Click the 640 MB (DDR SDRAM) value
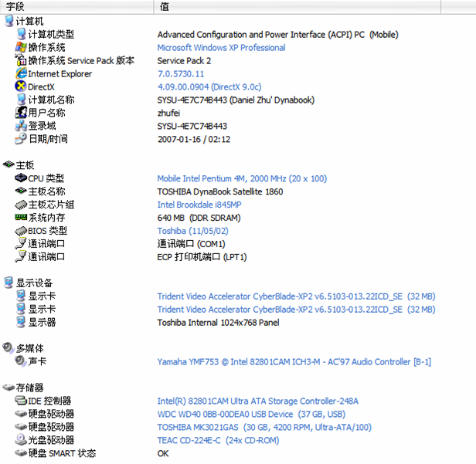 [x=199, y=218]
